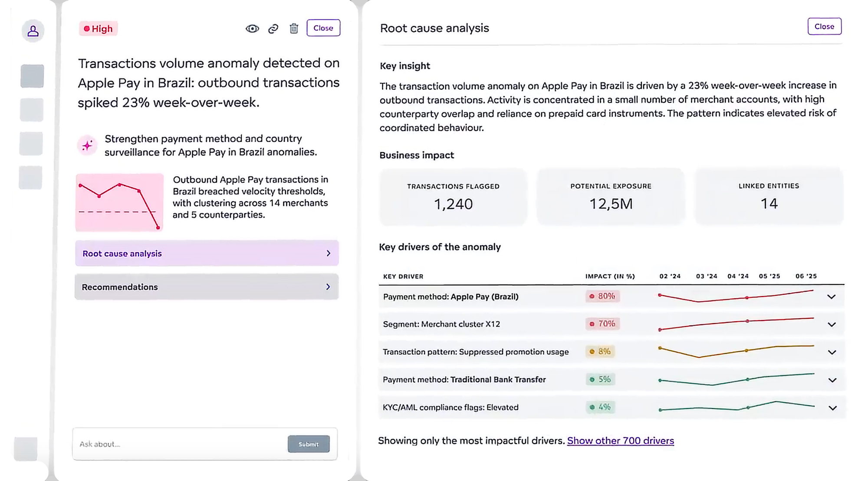Click the pink anomaly trend chart thumbnail
Image resolution: width=868 pixels, height=481 pixels.
tap(119, 202)
